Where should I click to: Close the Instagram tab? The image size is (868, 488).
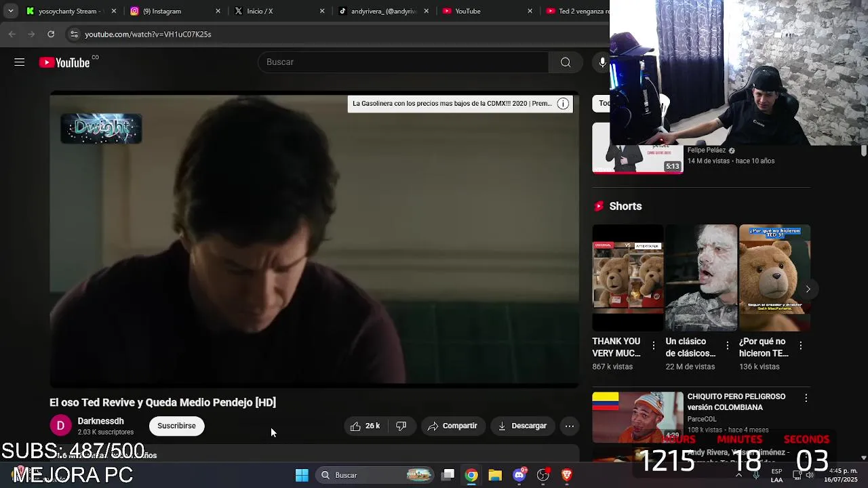click(x=218, y=11)
